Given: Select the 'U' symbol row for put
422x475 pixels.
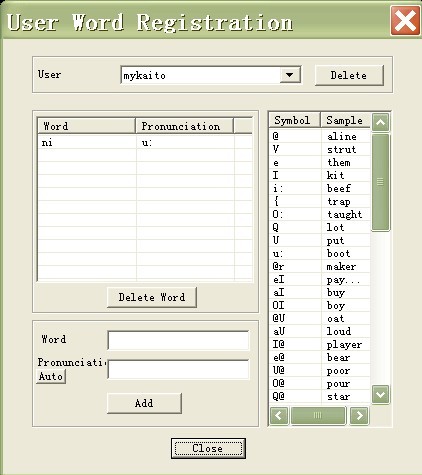Looking at the screenshot, I should (320, 240).
